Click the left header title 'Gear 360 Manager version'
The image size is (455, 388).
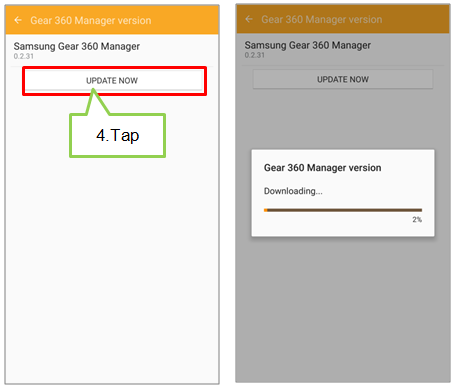pyautogui.click(x=91, y=21)
